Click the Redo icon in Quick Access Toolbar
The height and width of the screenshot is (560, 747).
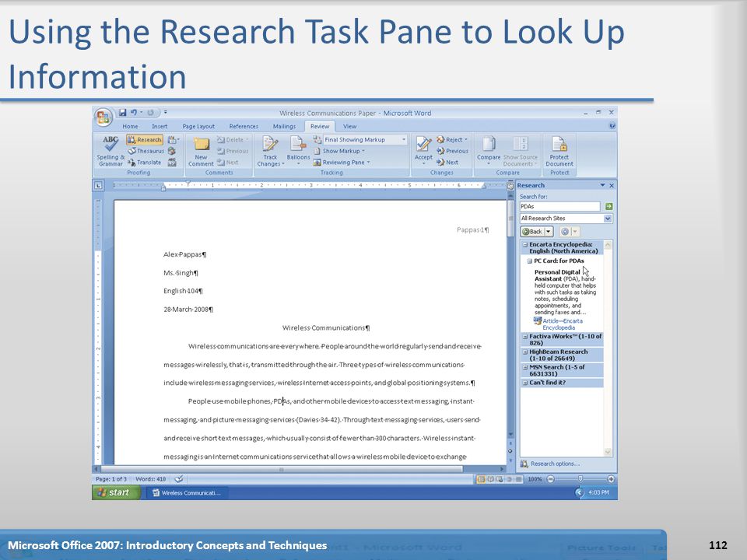click(150, 112)
